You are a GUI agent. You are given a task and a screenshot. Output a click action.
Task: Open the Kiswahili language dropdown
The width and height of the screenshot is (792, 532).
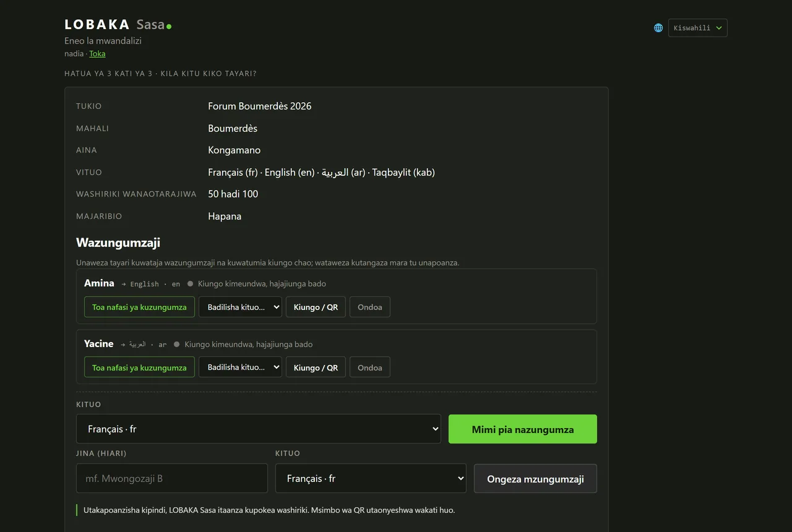pyautogui.click(x=697, y=28)
